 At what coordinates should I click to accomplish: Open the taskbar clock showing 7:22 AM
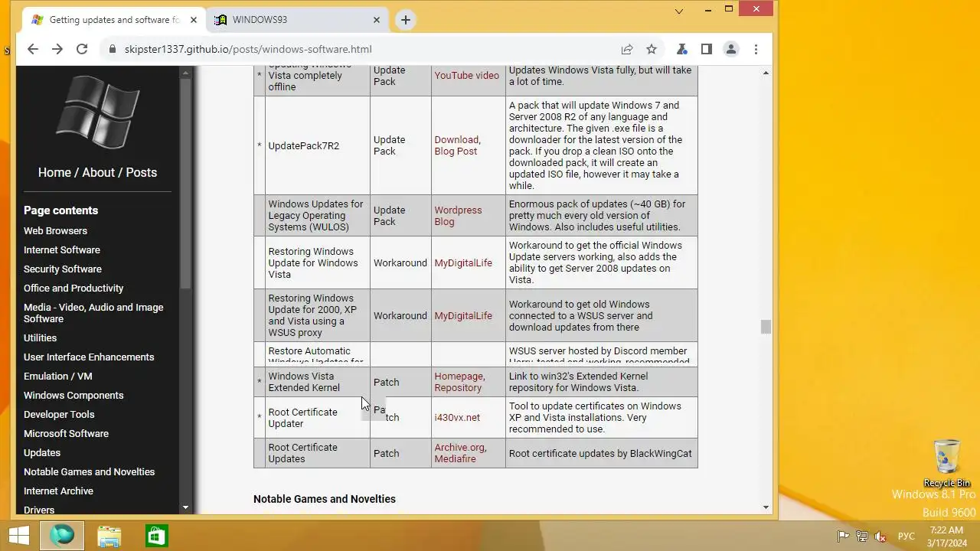coord(946,536)
